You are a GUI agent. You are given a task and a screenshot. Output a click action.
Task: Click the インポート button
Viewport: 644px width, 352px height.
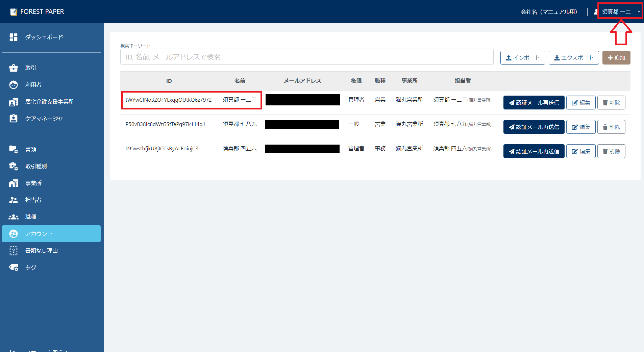tap(522, 57)
